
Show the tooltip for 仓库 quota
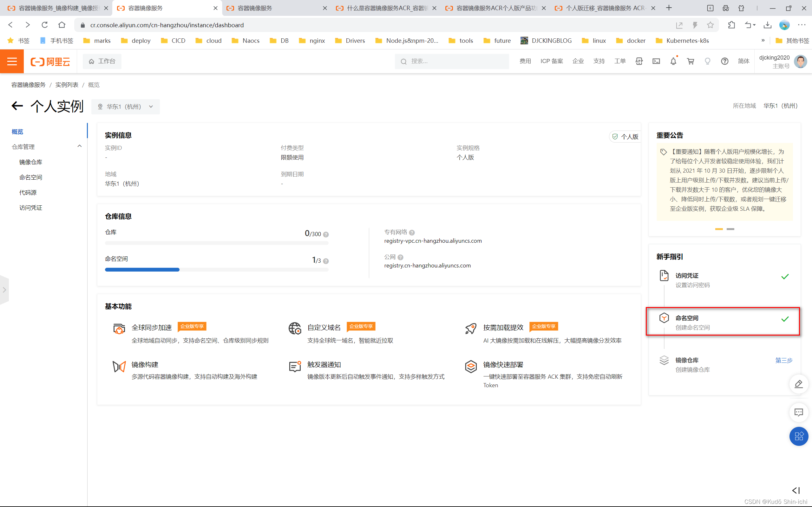coord(326,234)
